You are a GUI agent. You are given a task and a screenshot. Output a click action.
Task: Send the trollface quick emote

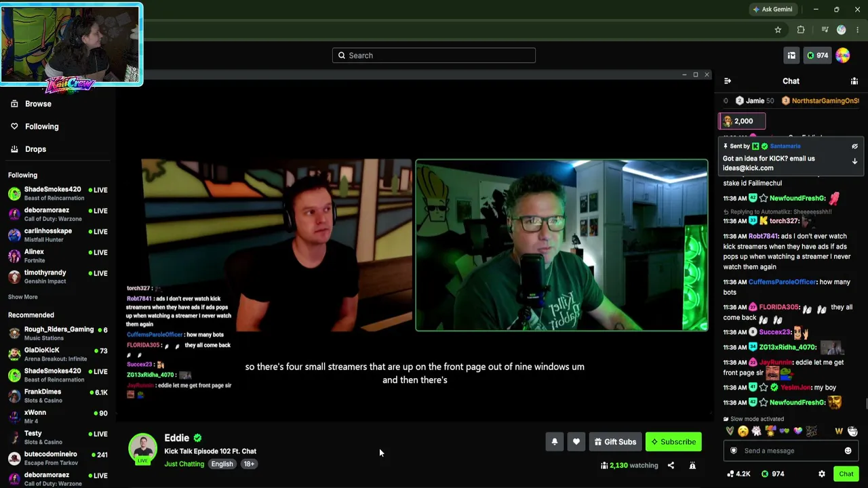point(852,431)
